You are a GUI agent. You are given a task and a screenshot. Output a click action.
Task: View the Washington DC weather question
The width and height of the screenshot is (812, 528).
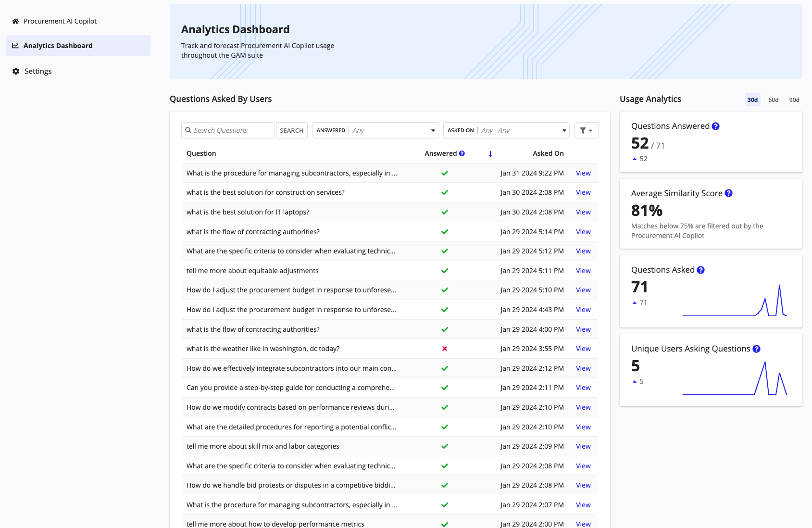coord(583,349)
